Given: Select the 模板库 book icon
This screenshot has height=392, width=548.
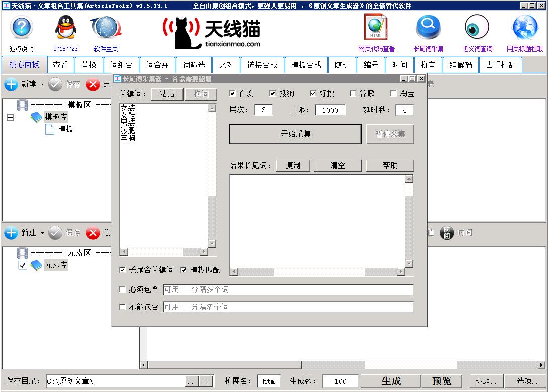Looking at the screenshot, I should (x=36, y=117).
